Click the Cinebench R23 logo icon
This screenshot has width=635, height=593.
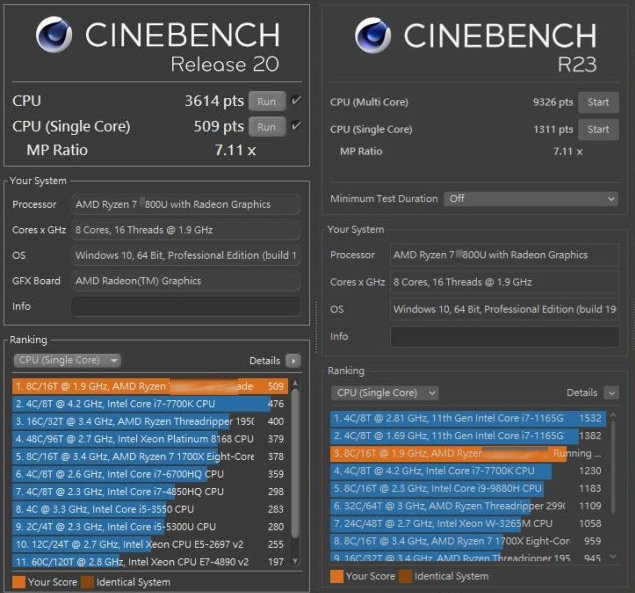click(373, 35)
